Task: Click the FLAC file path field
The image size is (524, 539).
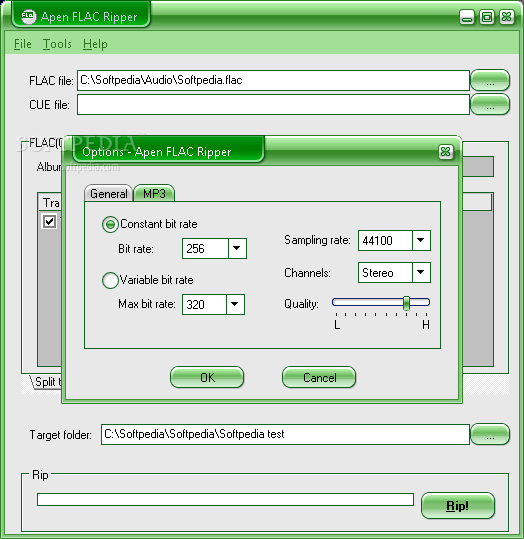Action: [x=273, y=80]
